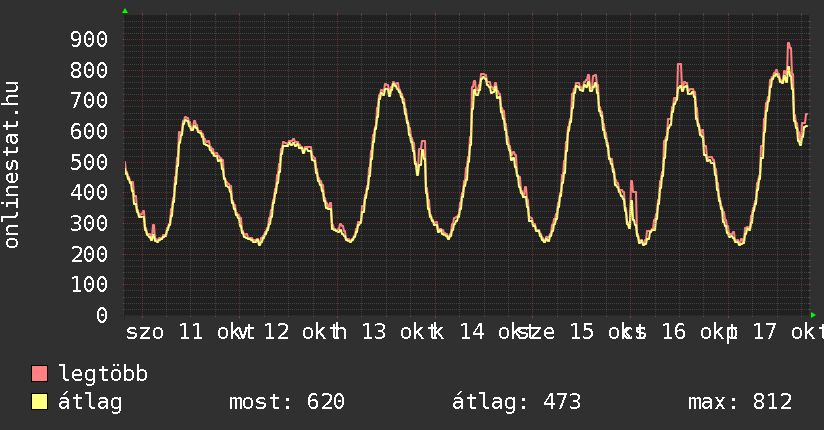This screenshot has width=824, height=430.
Task: Click the 'átlag: 473' average statistic
Action: pos(516,403)
